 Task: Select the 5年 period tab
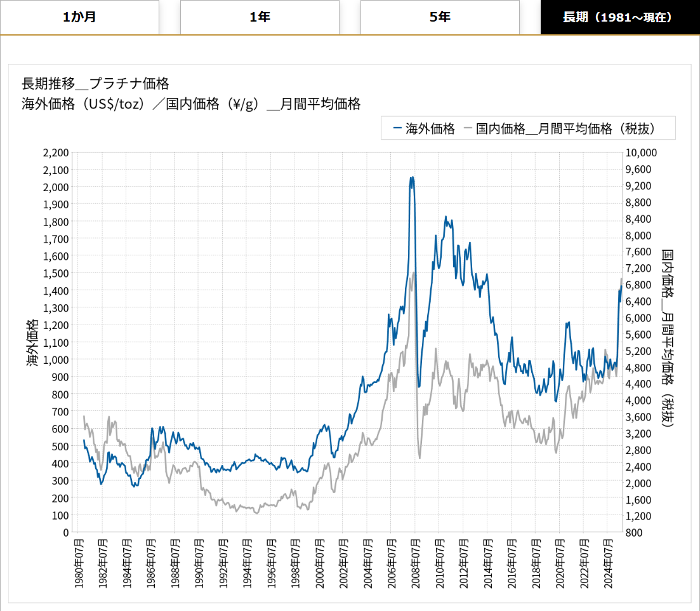(x=440, y=17)
